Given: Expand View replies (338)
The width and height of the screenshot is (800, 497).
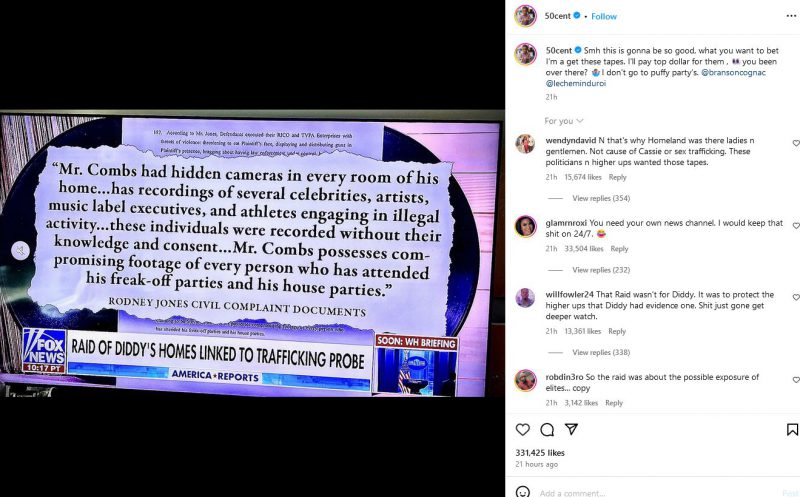Looking at the screenshot, I should tap(601, 352).
